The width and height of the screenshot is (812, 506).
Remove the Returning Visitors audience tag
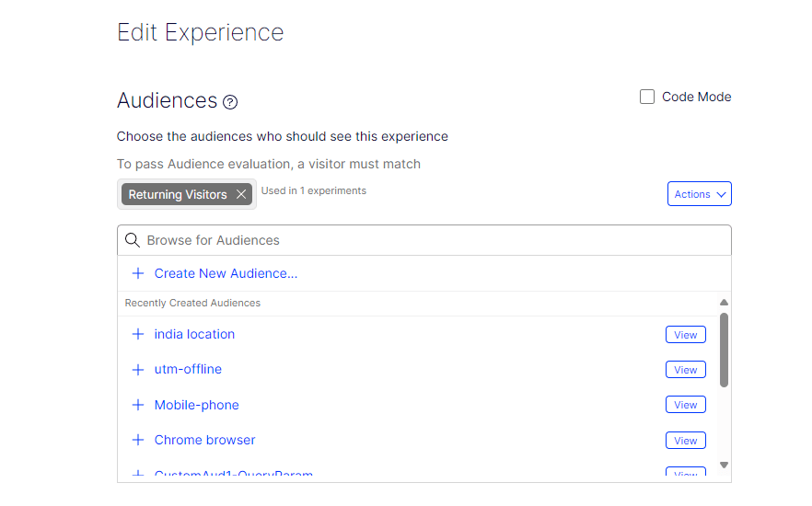241,194
